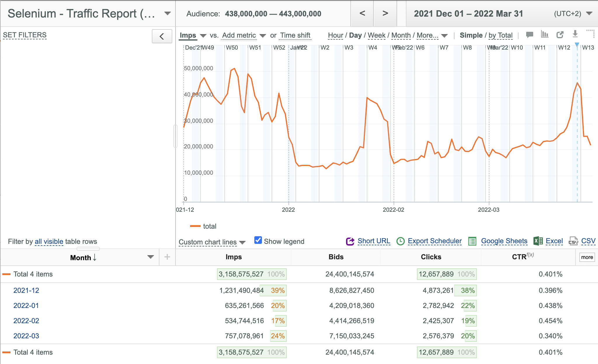The height and width of the screenshot is (364, 598).
Task: Uncheck the Show legend checkbox
Action: point(258,240)
